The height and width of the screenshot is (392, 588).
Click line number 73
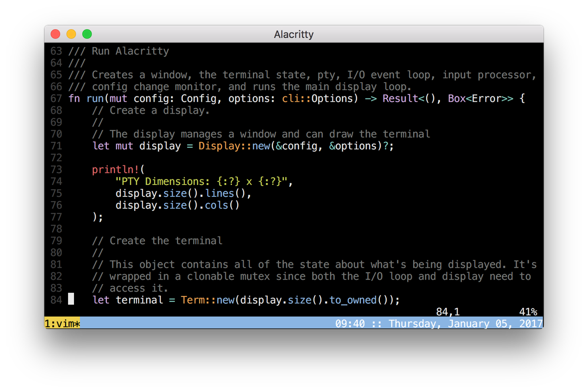pos(56,170)
